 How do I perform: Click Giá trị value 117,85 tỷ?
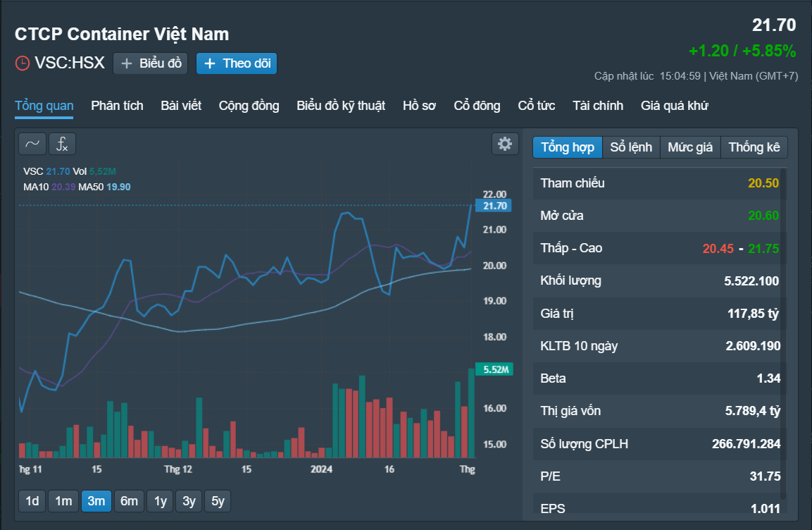coord(753,314)
